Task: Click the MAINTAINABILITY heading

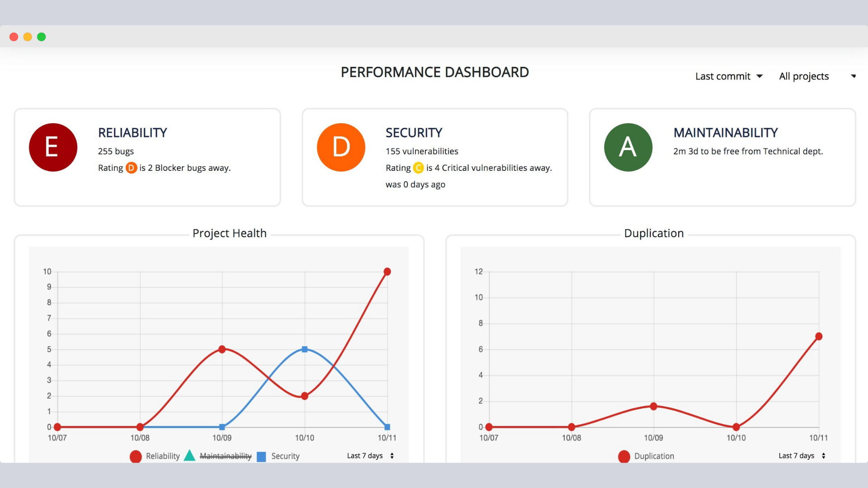Action: 725,133
